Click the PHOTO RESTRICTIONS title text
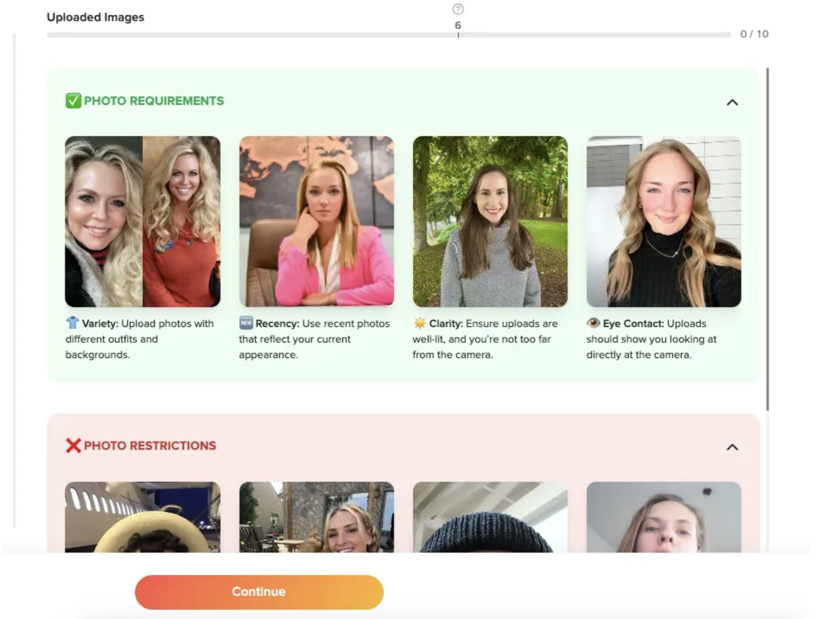 (150, 445)
